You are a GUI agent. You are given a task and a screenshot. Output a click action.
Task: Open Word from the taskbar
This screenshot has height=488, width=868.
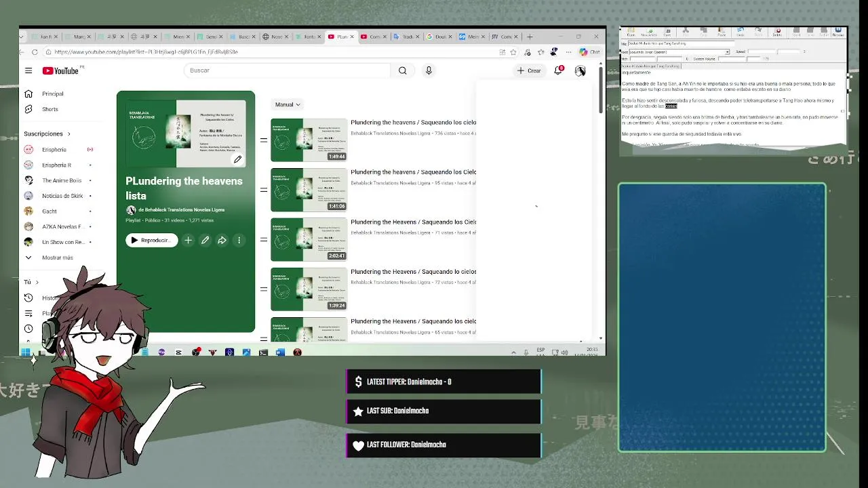pyautogui.click(x=280, y=352)
